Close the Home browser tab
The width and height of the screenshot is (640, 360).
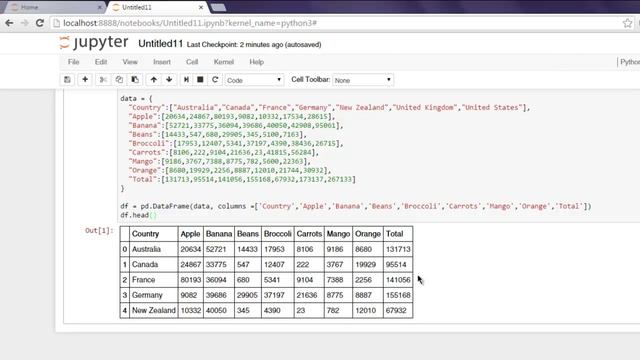100,7
